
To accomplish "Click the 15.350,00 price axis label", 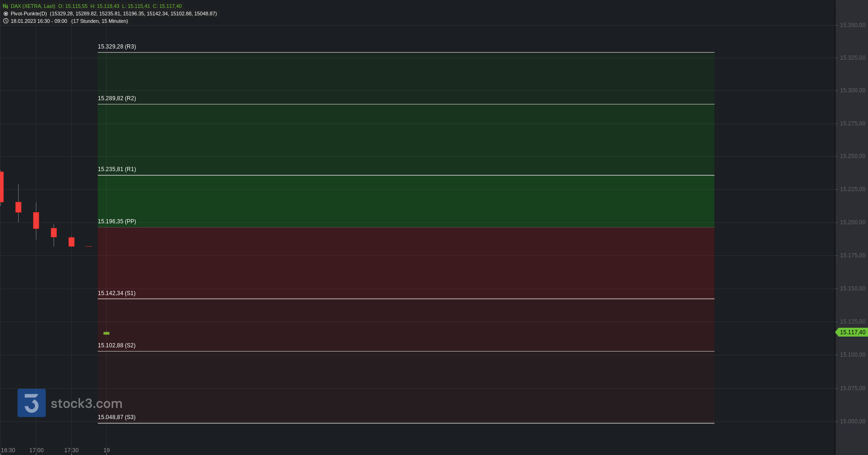I will (852, 25).
